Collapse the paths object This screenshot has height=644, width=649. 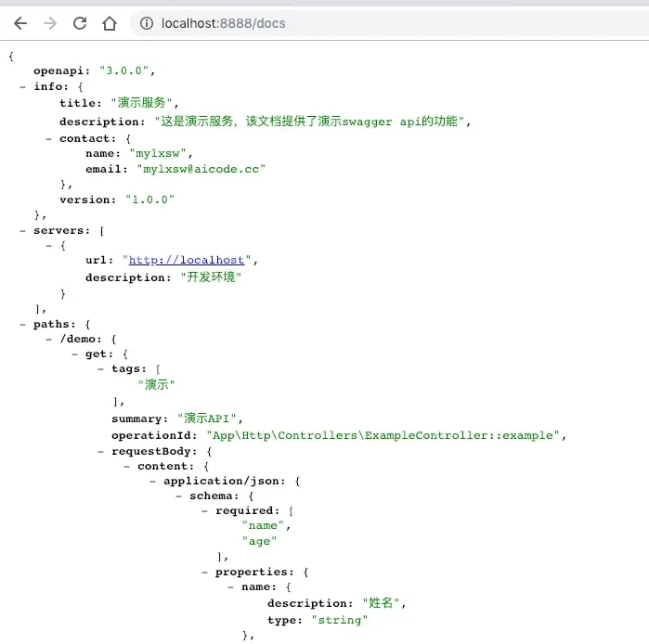tap(23, 325)
